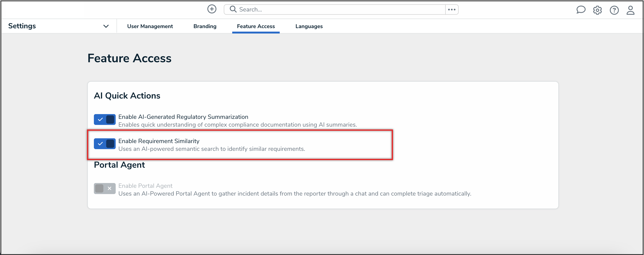
Task: Switch to the Branding tab
Action: [205, 26]
